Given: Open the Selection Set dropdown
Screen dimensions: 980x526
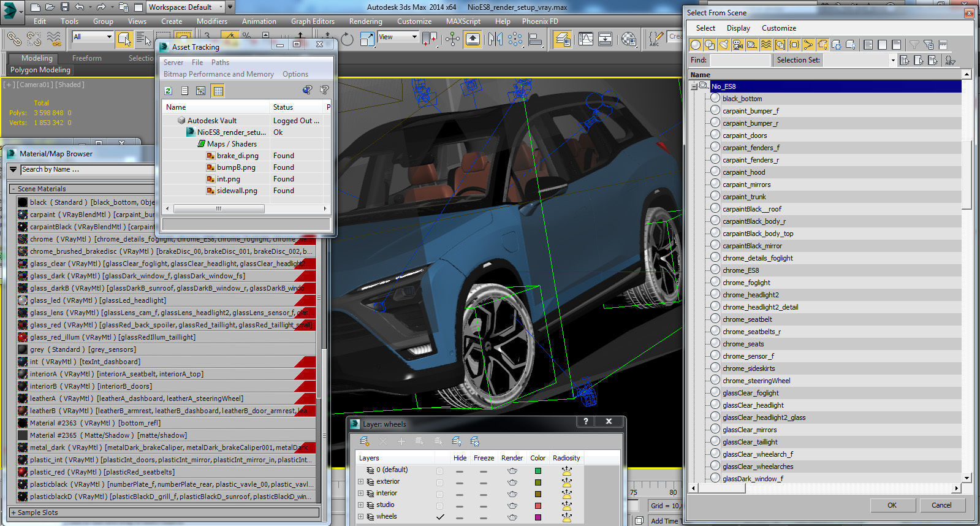Looking at the screenshot, I should tap(892, 60).
